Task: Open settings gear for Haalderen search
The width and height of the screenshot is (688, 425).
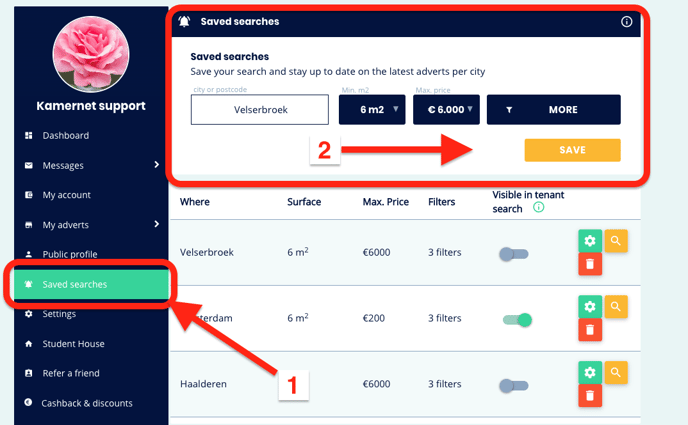Action: point(590,372)
